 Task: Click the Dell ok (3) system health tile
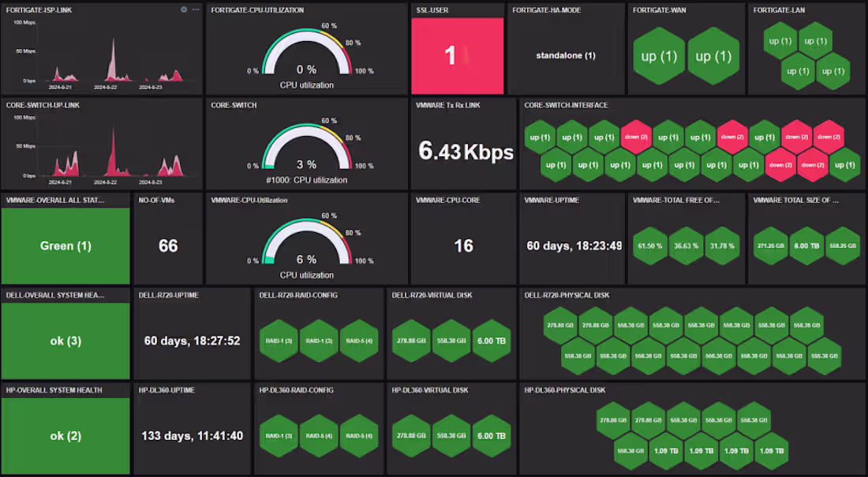pos(65,340)
